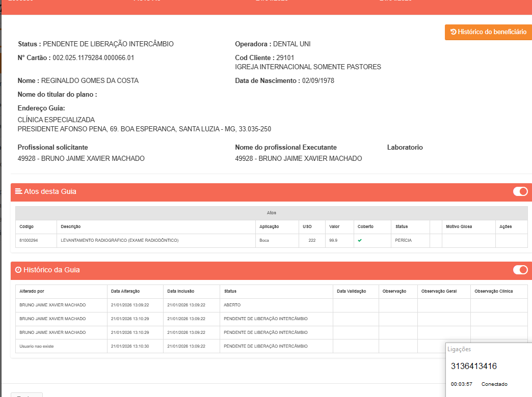The height and width of the screenshot is (397, 532).
Task: Click phone number 3136413416 in Ligações
Action: tap(473, 366)
